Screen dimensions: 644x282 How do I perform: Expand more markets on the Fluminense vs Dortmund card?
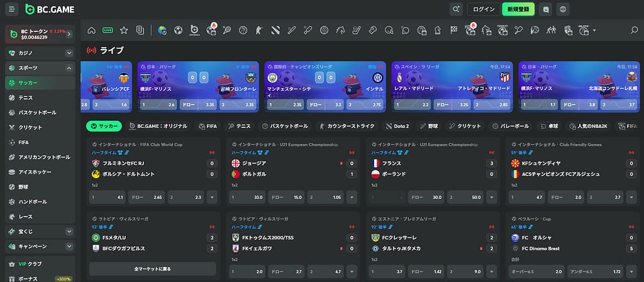point(212,197)
